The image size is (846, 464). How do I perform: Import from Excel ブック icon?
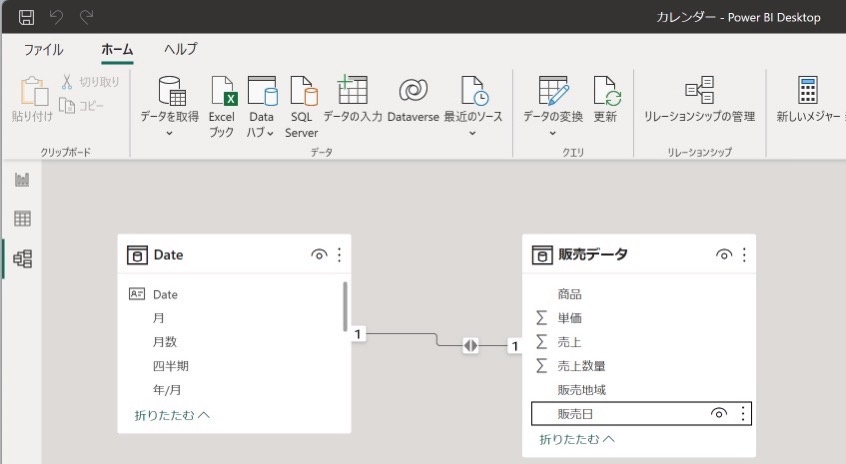click(x=223, y=91)
